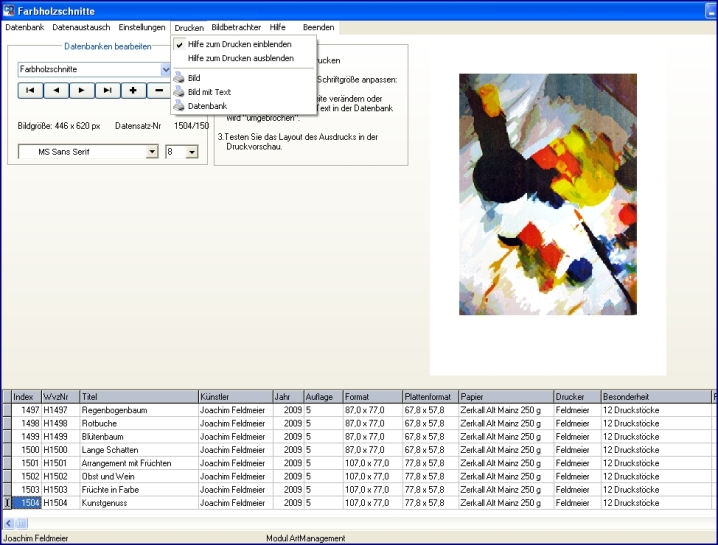Open the Einstellungen menu
The height and width of the screenshot is (545, 718).
pos(141,27)
